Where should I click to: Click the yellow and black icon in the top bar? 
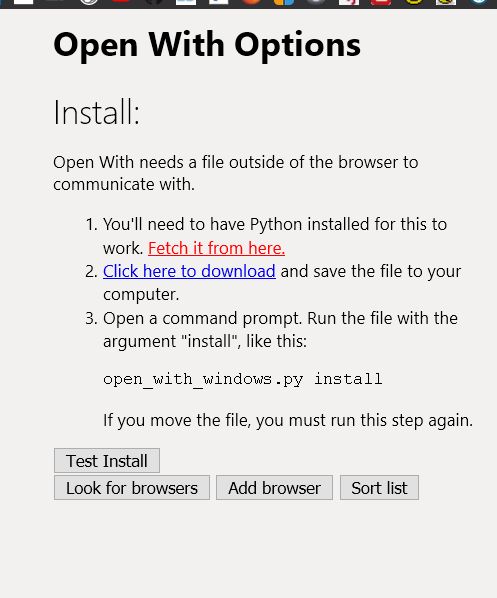pos(446,2)
